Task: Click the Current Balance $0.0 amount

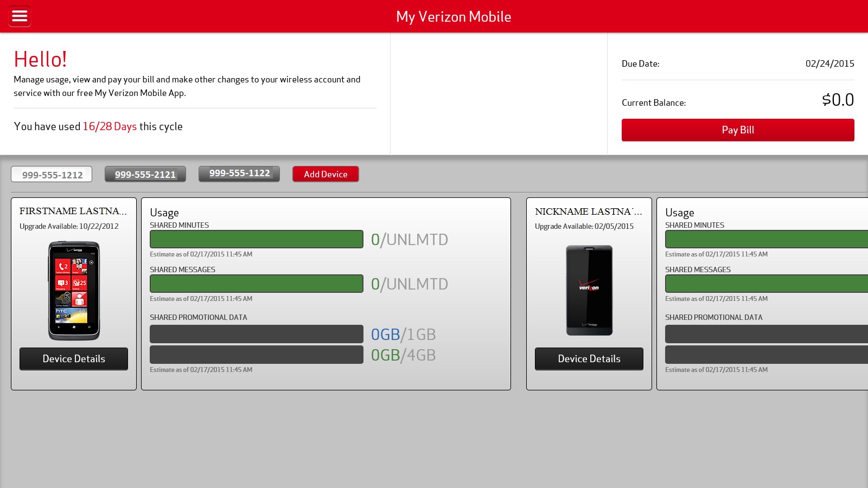Action: (838, 100)
